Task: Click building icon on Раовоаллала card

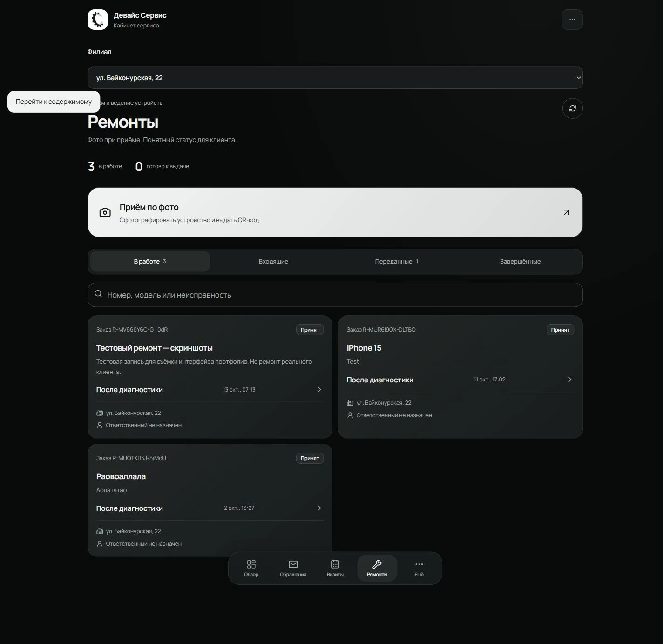Action: [100, 531]
